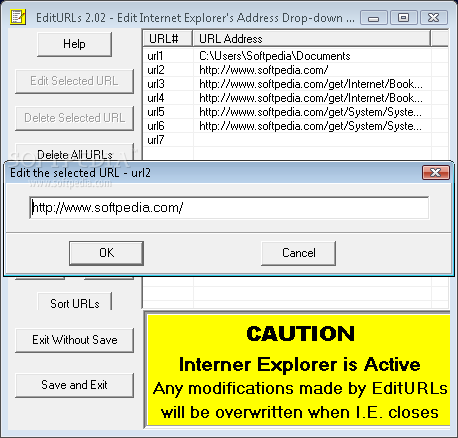The height and width of the screenshot is (438, 458).
Task: Click Exit Without Save button
Action: click(x=74, y=340)
